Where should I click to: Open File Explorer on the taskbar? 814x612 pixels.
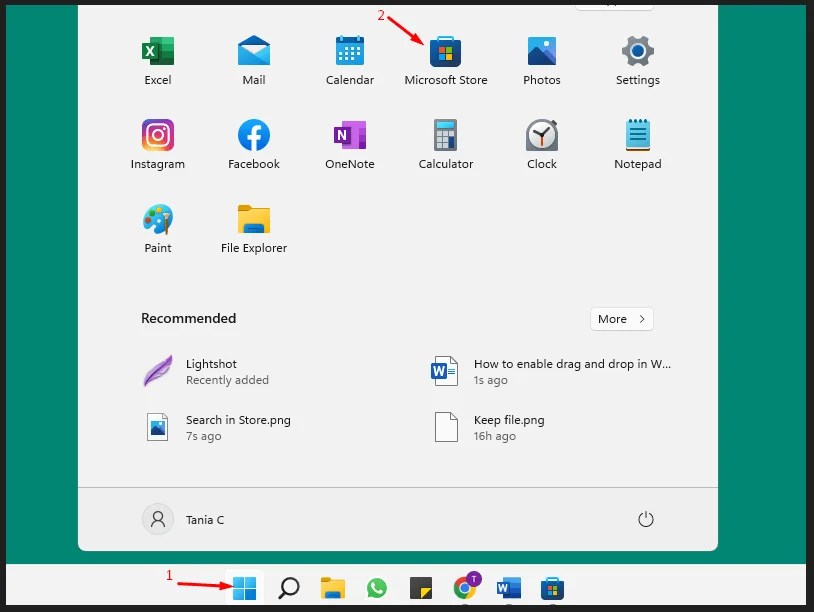click(x=333, y=588)
